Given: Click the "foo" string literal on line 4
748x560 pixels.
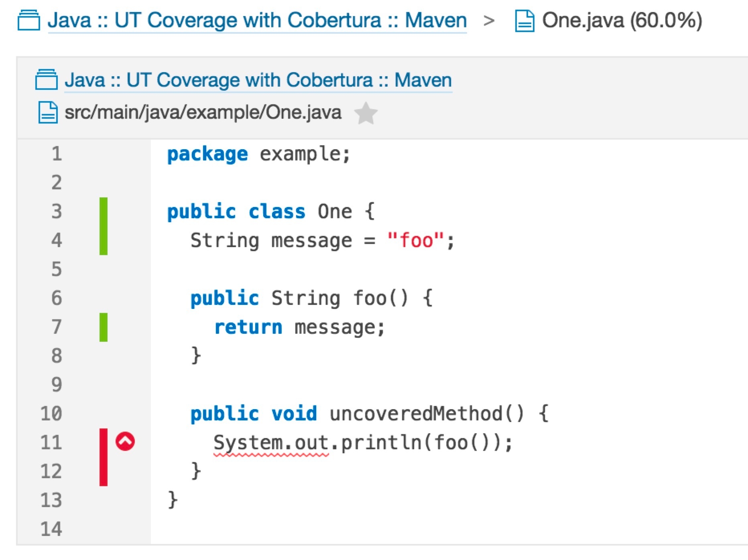Looking at the screenshot, I should (x=416, y=241).
